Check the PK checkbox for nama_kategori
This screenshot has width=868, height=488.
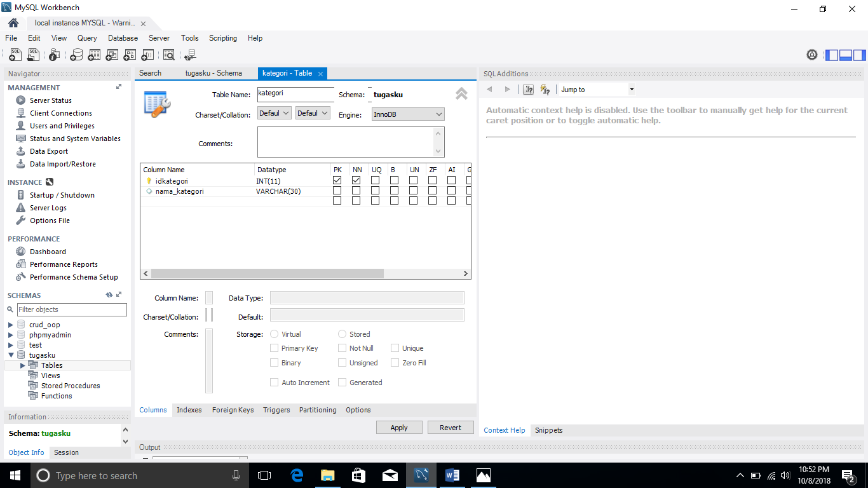click(337, 191)
